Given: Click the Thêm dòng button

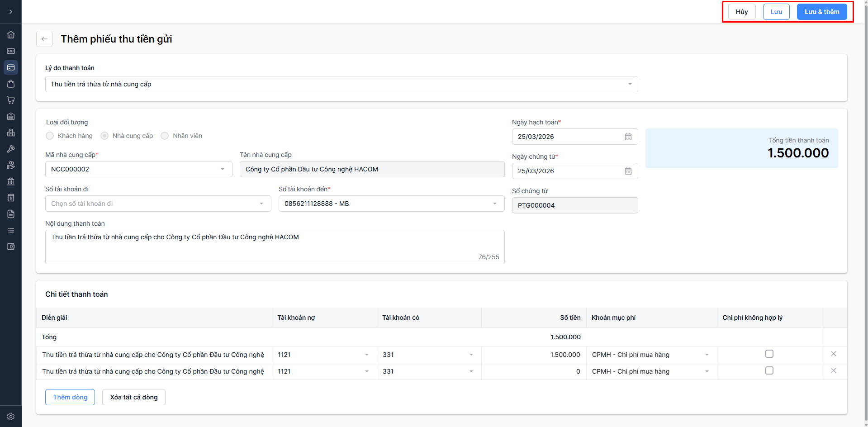Looking at the screenshot, I should 70,397.
